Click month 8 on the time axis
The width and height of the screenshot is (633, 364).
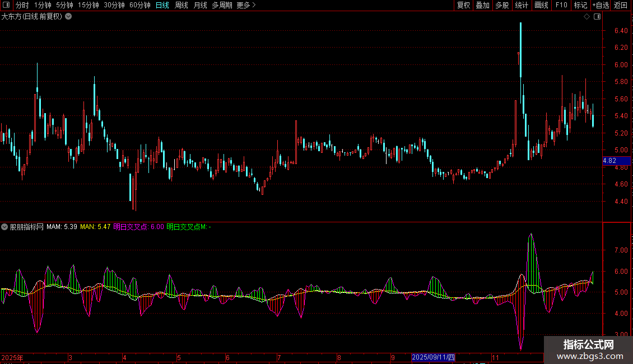click(x=339, y=357)
